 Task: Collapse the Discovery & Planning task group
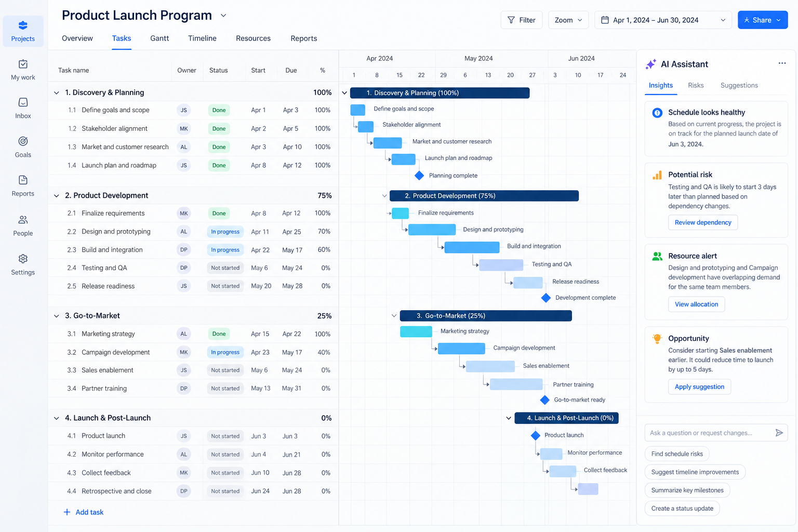pos(57,93)
